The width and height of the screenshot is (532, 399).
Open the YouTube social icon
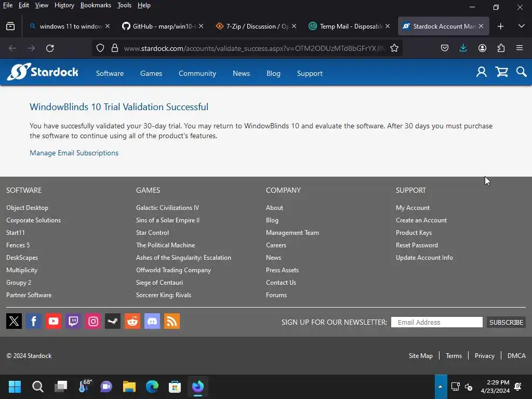point(54,321)
